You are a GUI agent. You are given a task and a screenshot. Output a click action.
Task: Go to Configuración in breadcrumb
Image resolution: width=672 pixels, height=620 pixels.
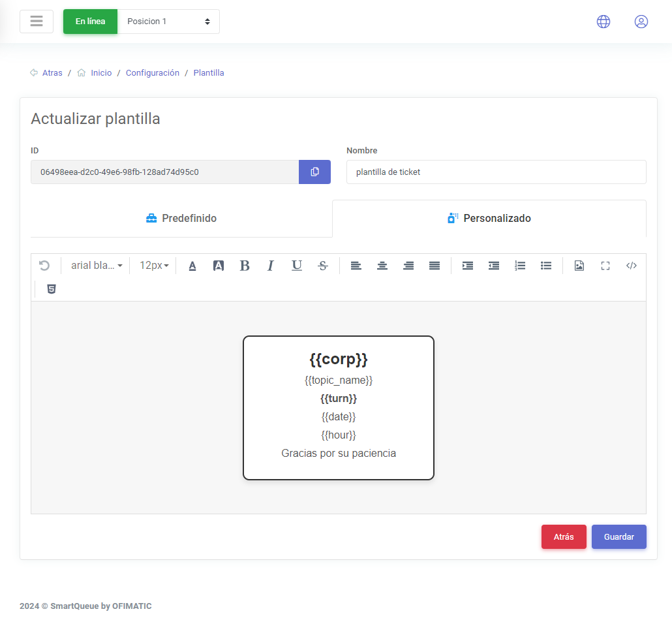(x=152, y=73)
